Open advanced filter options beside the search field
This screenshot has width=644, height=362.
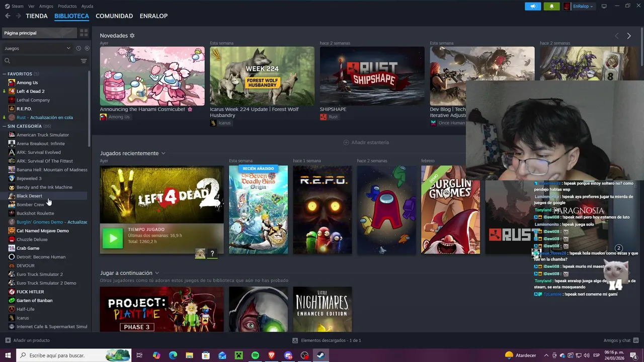84,61
